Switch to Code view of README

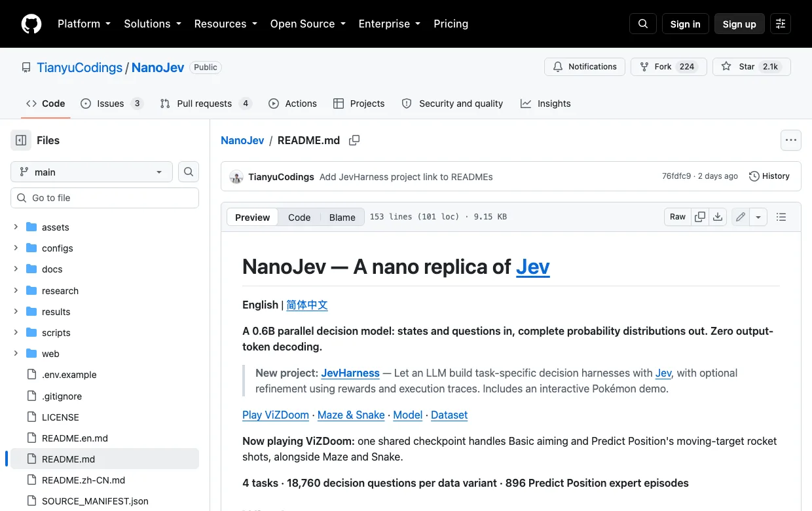[299, 218]
